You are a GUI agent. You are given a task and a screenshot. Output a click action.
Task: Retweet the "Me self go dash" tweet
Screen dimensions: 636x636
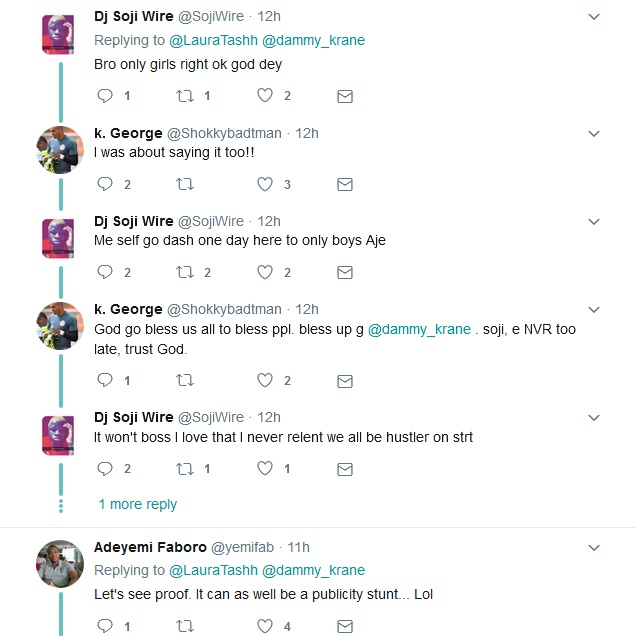(x=185, y=272)
